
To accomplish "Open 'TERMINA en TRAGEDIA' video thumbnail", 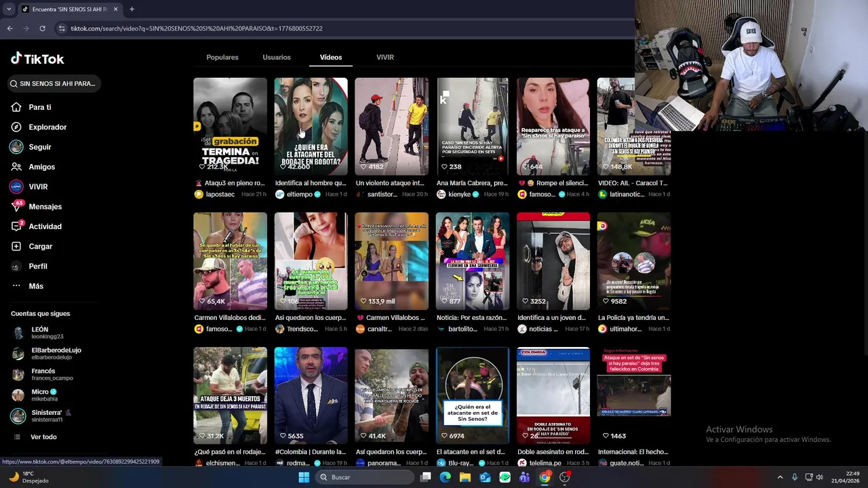I will click(230, 126).
